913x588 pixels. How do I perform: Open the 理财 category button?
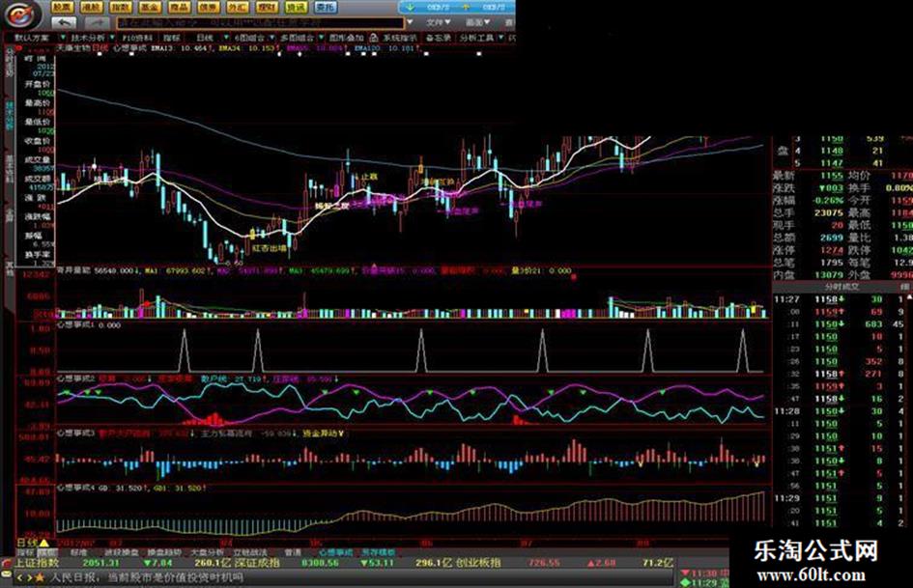pyautogui.click(x=267, y=7)
